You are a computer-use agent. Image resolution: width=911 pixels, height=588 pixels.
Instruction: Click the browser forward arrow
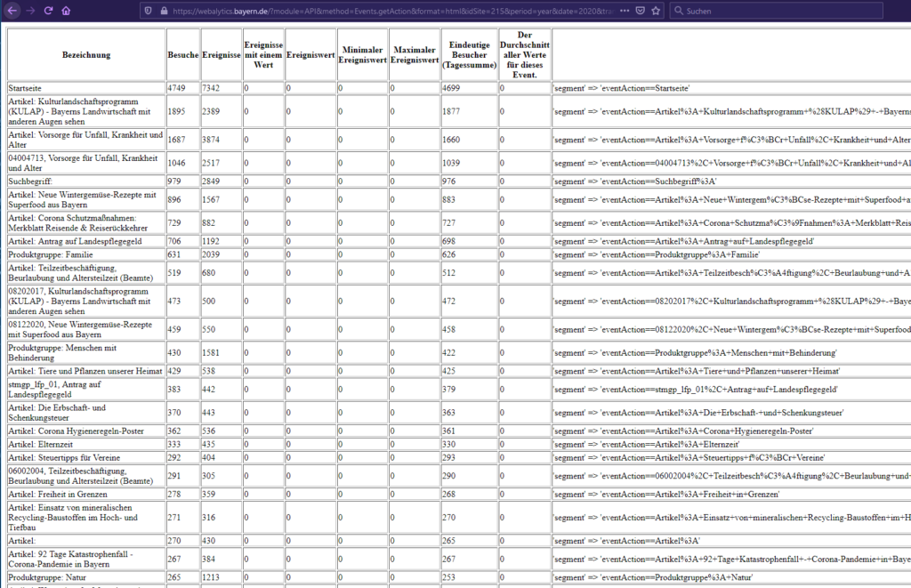(x=30, y=11)
